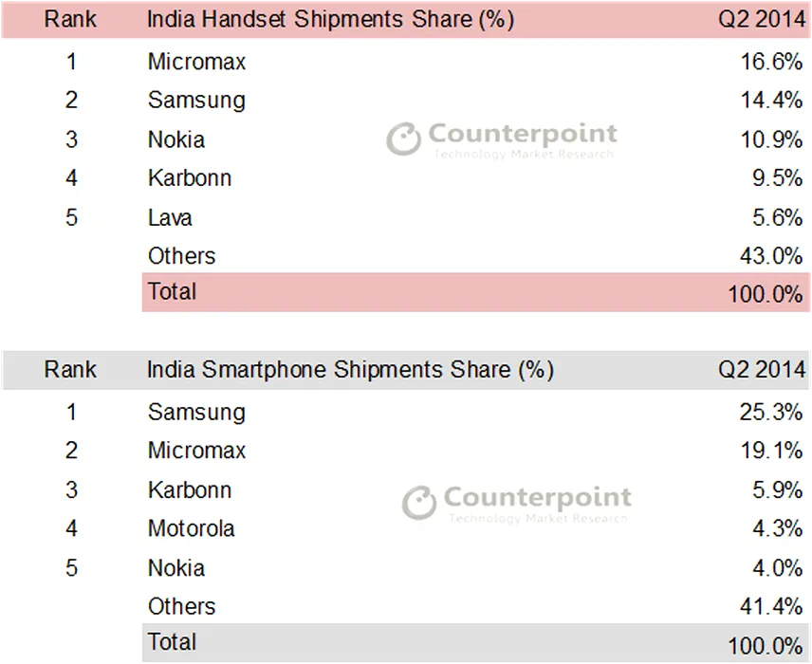Viewport: 812px width, 664px height.
Task: Click the Micromax 16.6% share value
Action: point(772,62)
